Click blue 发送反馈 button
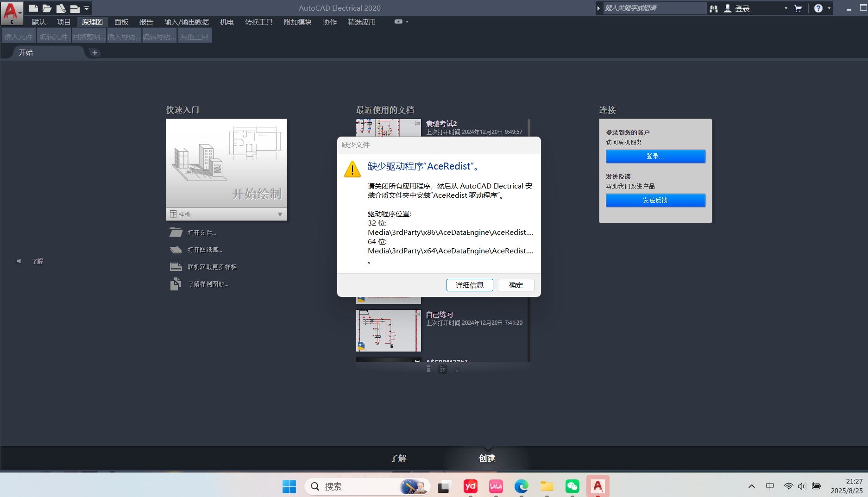This screenshot has height=497, width=868. pos(655,200)
